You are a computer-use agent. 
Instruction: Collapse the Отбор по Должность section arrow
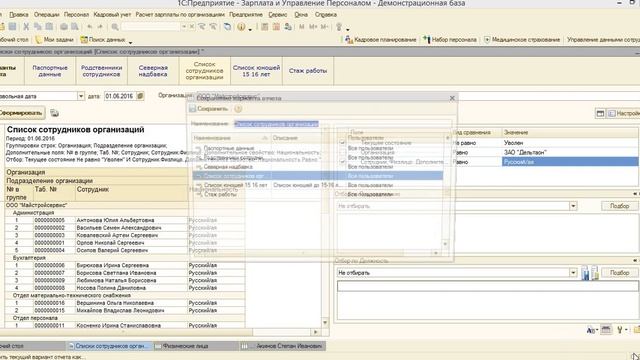click(x=636, y=260)
